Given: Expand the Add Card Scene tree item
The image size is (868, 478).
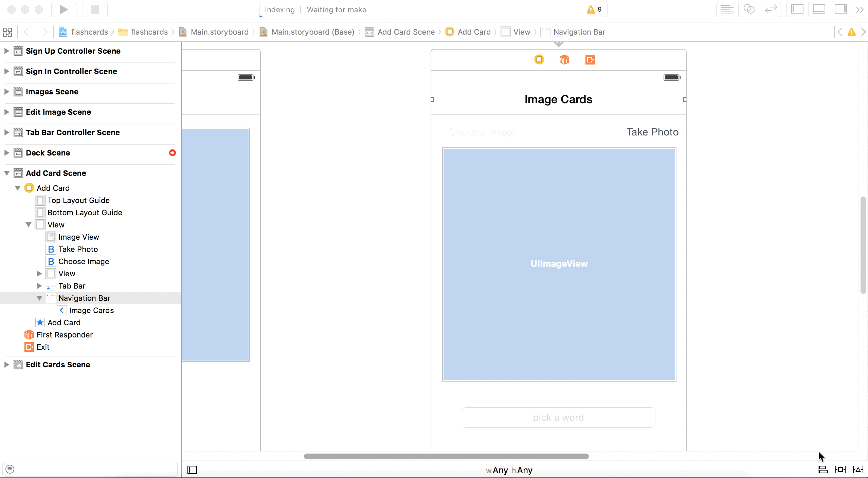Looking at the screenshot, I should point(6,173).
